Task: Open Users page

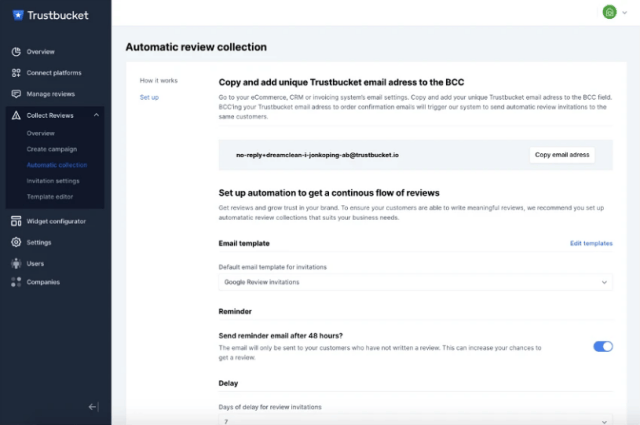Action: [x=35, y=264]
